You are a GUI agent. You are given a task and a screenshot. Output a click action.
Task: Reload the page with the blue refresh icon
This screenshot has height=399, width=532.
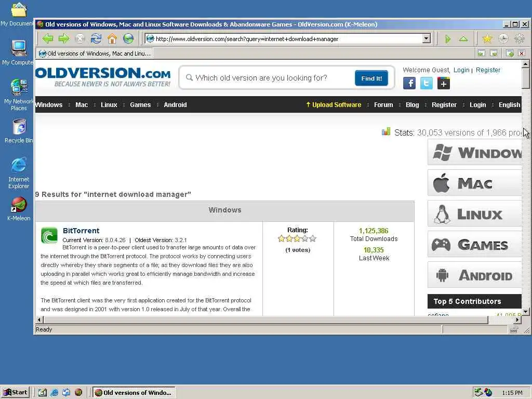point(96,38)
